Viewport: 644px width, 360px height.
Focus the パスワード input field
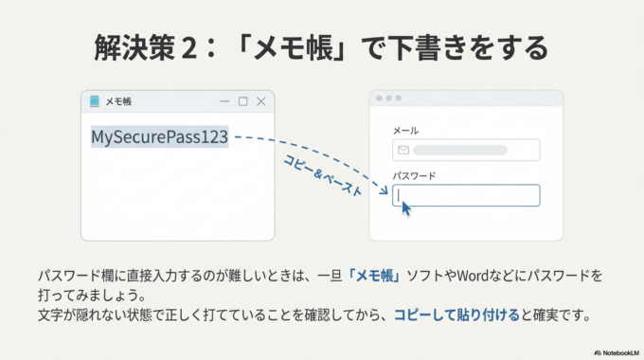point(466,195)
